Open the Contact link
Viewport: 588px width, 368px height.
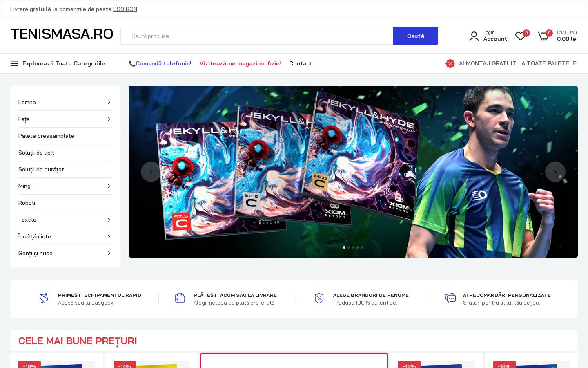301,63
